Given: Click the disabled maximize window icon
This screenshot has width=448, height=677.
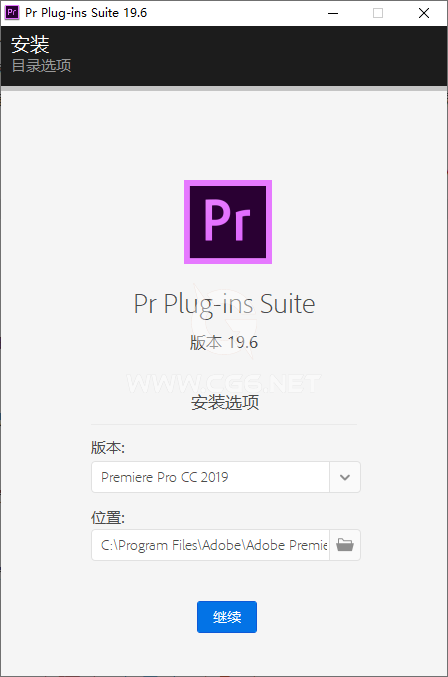Looking at the screenshot, I should click(x=378, y=13).
